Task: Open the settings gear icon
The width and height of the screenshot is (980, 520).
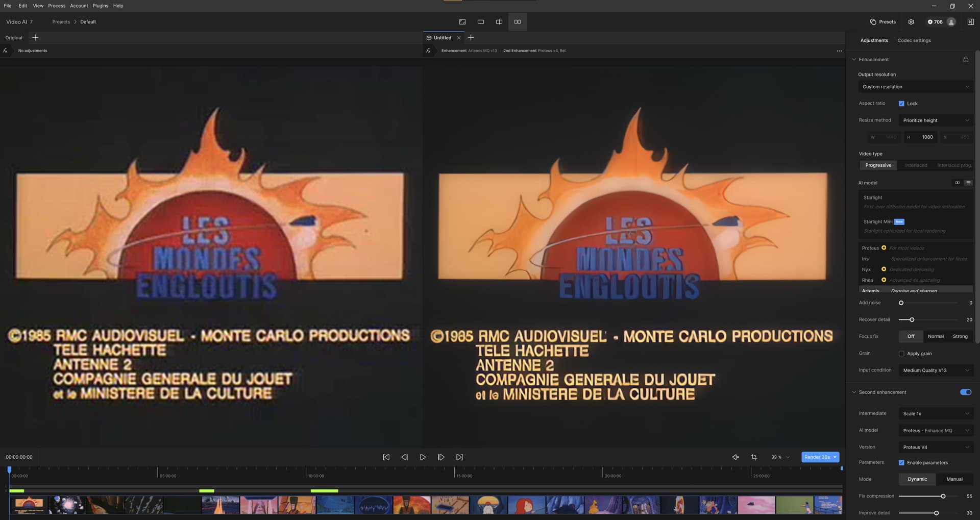Action: (911, 22)
